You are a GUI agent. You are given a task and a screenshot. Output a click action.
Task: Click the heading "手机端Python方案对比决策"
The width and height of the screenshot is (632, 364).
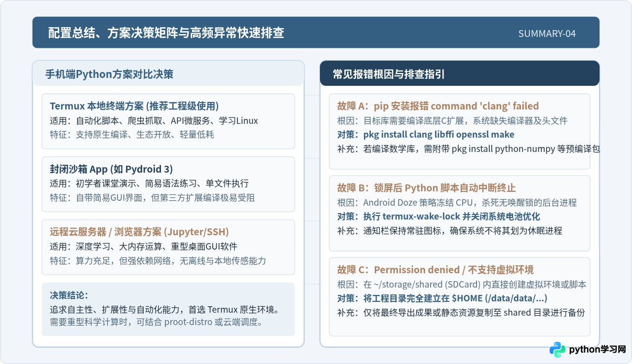[109, 74]
